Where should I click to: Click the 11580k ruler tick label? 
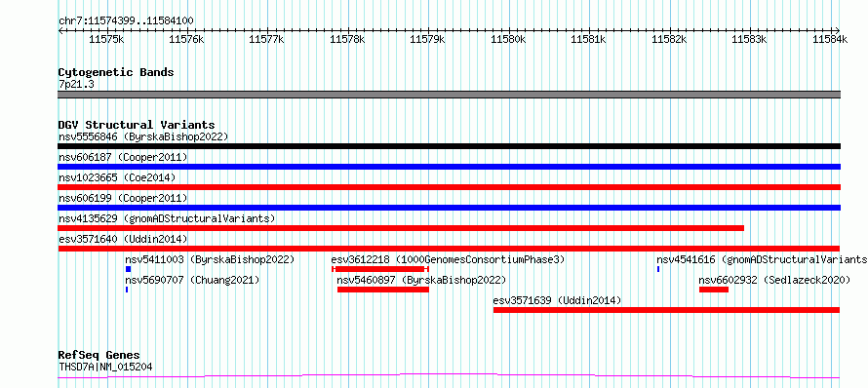[x=509, y=39]
